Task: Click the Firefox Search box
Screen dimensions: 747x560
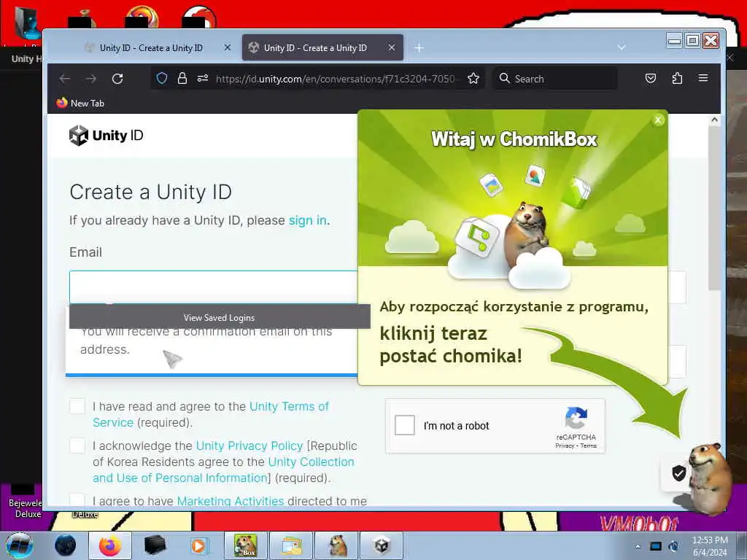Action: (x=555, y=79)
